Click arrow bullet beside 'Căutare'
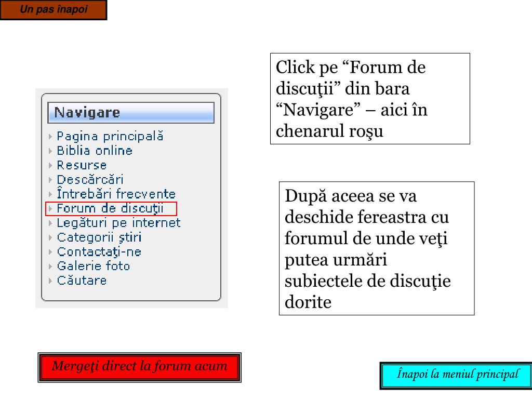The height and width of the screenshot is (399, 532). (x=50, y=281)
